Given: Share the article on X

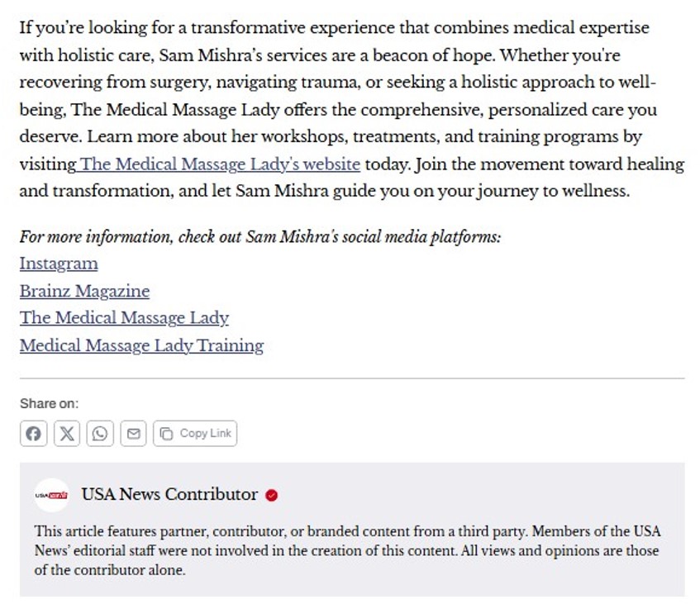Looking at the screenshot, I should [x=67, y=434].
